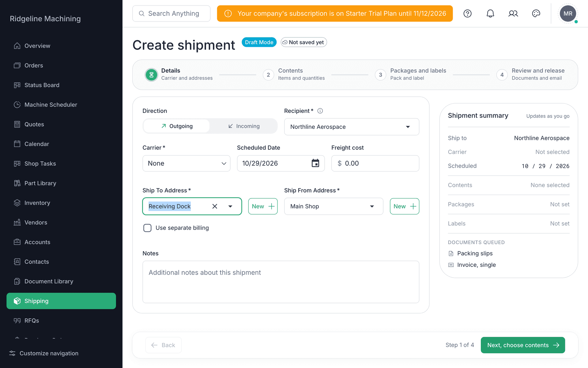Go to Review and release step 4
Screen dimensions: 588x368
(x=530, y=75)
